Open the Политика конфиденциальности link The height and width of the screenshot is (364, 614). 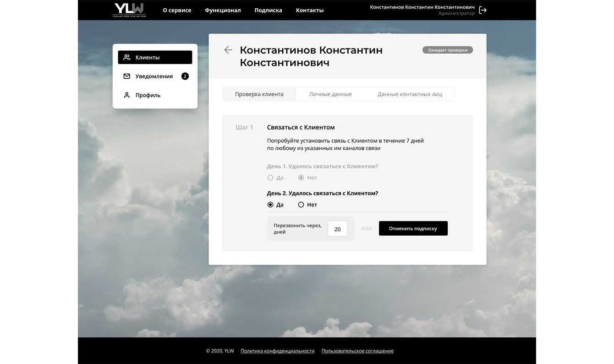(278, 351)
